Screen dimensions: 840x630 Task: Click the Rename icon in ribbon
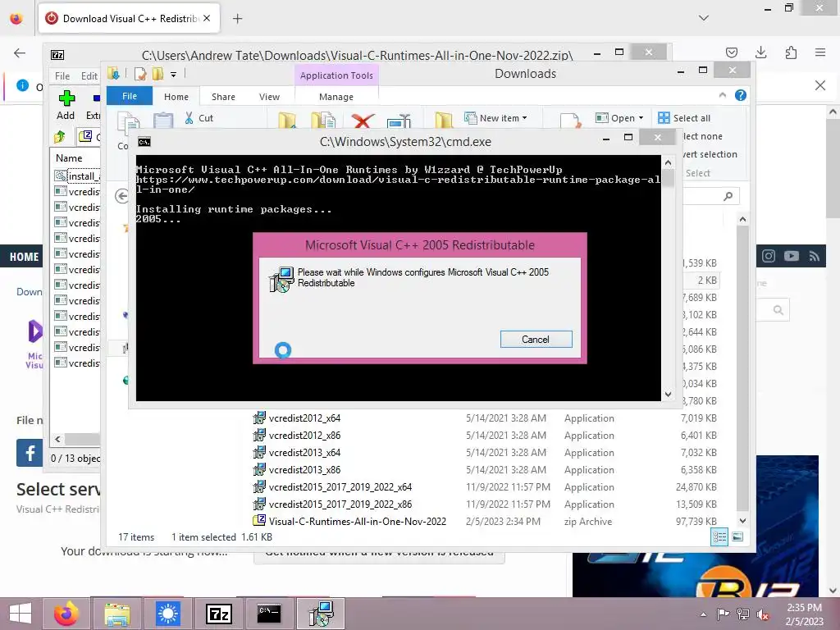[399, 121]
